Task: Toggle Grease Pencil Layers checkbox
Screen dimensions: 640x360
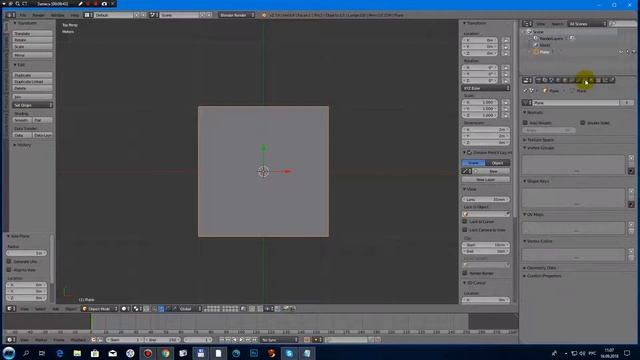Action: tap(469, 152)
